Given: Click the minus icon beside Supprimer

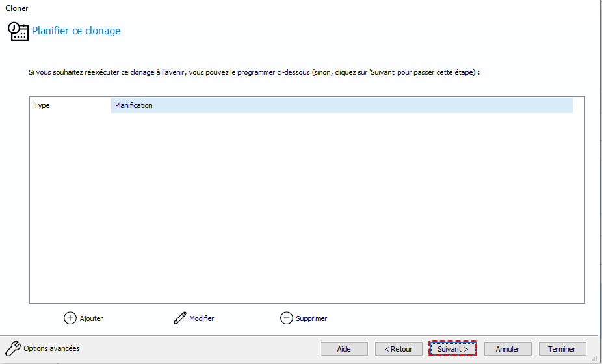Looking at the screenshot, I should tap(286, 318).
